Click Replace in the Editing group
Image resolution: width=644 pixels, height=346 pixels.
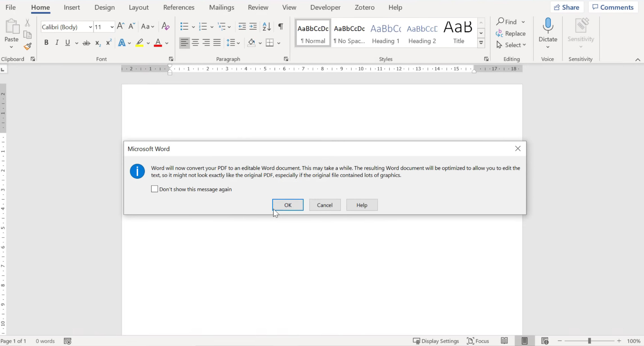tap(511, 34)
